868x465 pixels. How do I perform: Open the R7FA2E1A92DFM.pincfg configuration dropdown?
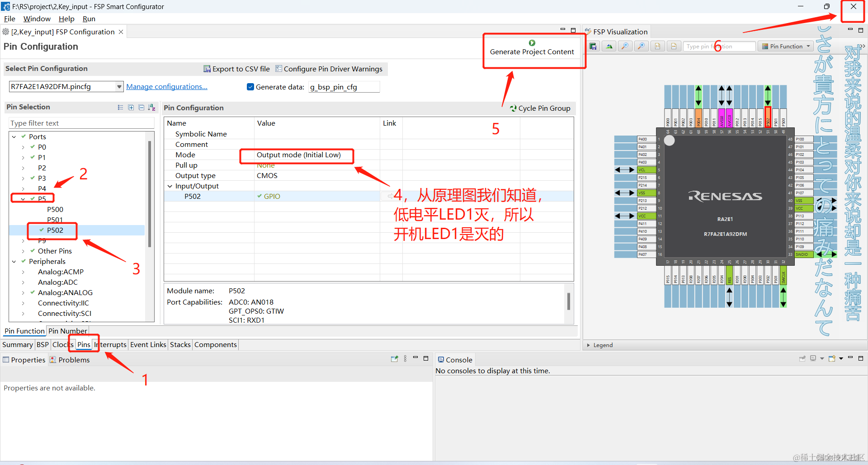119,87
